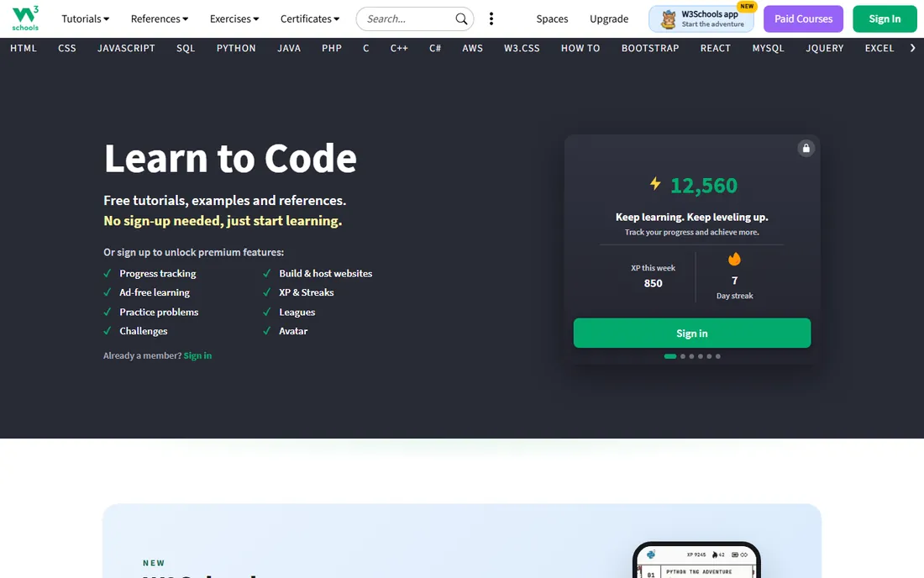Image resolution: width=924 pixels, height=578 pixels.
Task: Open the REACT topic tab
Action: (x=716, y=49)
